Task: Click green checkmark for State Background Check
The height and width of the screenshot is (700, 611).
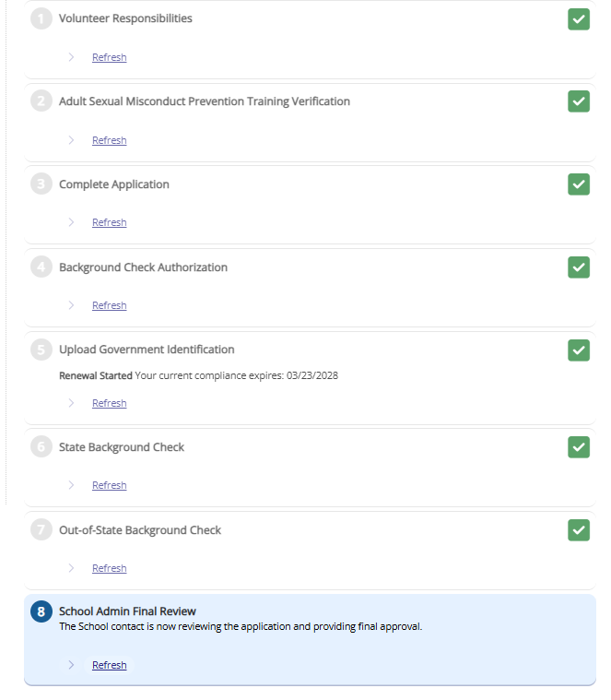Action: 579,447
